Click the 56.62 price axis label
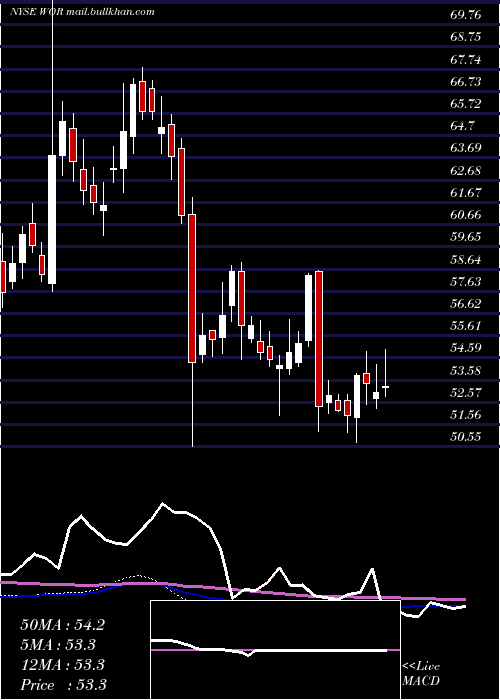500x700 pixels. point(466,304)
